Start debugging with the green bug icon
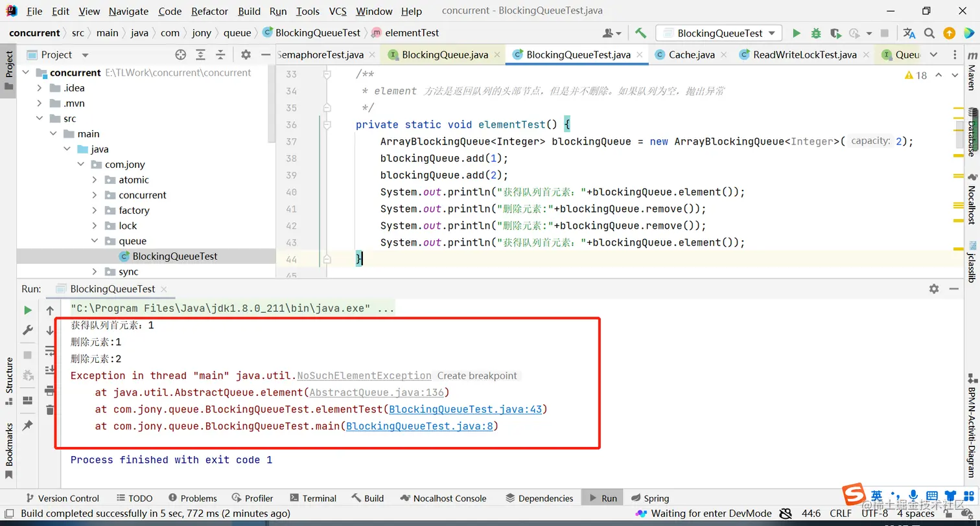 pyautogui.click(x=816, y=33)
